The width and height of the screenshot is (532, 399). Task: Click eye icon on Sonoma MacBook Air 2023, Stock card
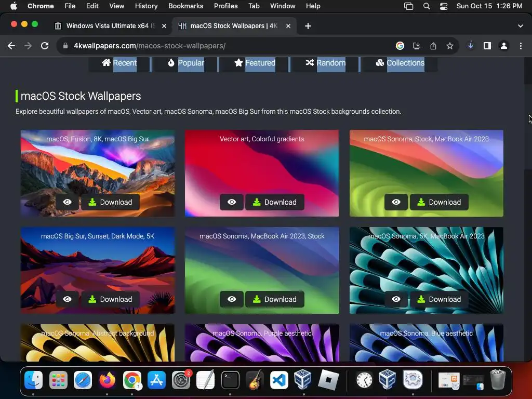click(232, 299)
